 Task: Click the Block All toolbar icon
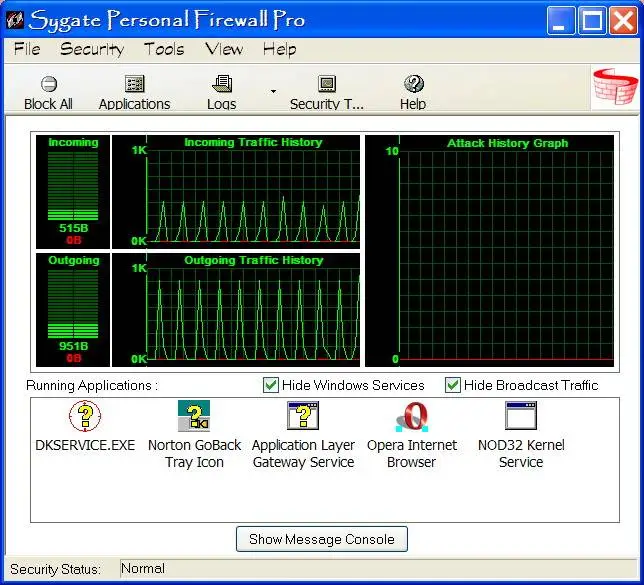pos(49,84)
